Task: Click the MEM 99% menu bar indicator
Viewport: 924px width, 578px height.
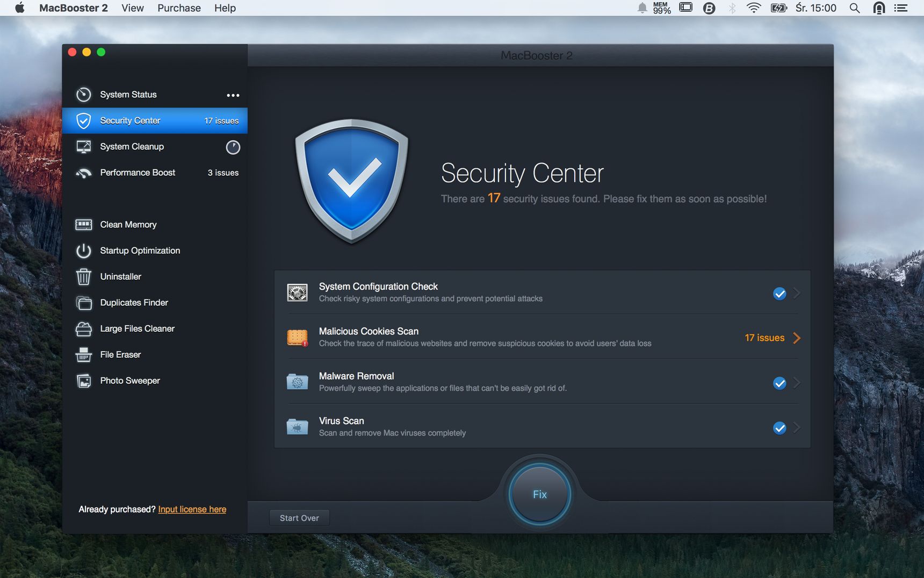Action: pos(662,8)
